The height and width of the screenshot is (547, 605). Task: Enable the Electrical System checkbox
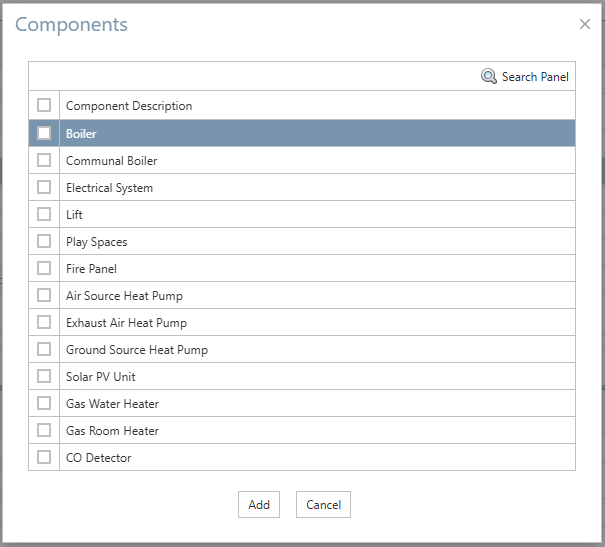pyautogui.click(x=44, y=187)
